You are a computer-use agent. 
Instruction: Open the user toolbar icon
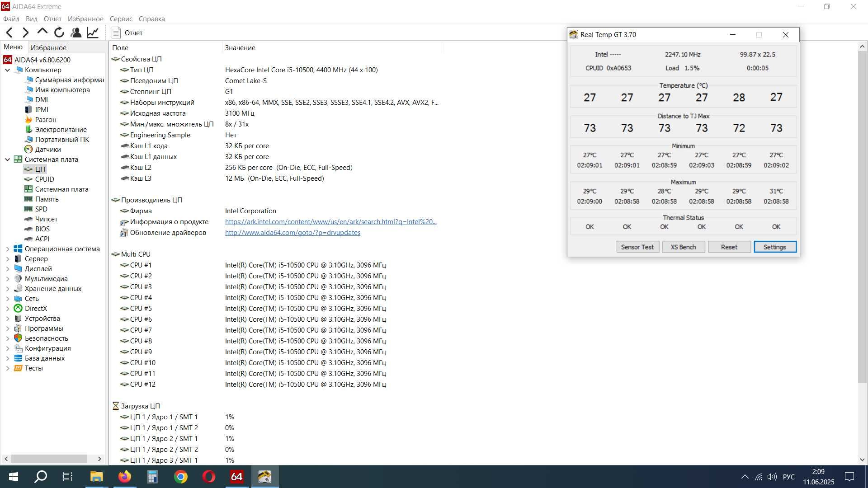76,33
